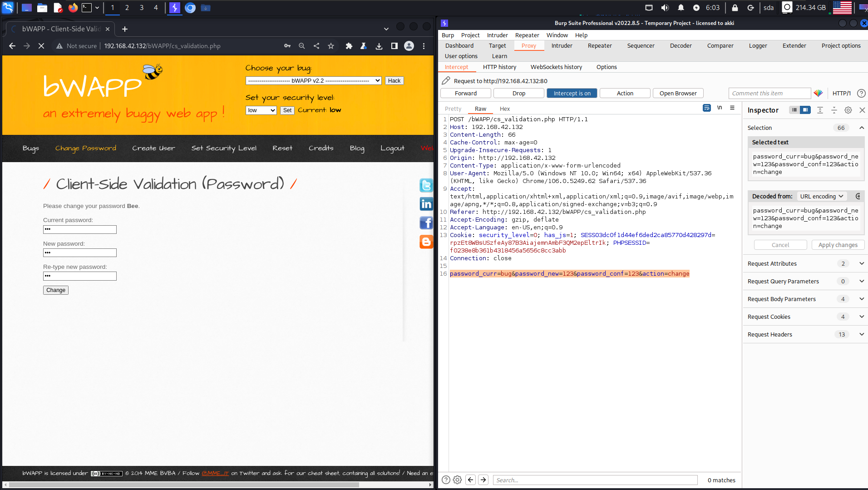Open editor hamburger menu icon
This screenshot has height=490, width=868.
(732, 108)
